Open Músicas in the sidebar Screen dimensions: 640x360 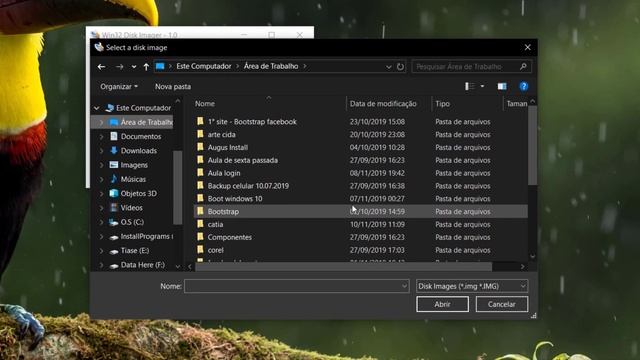pyautogui.click(x=133, y=179)
